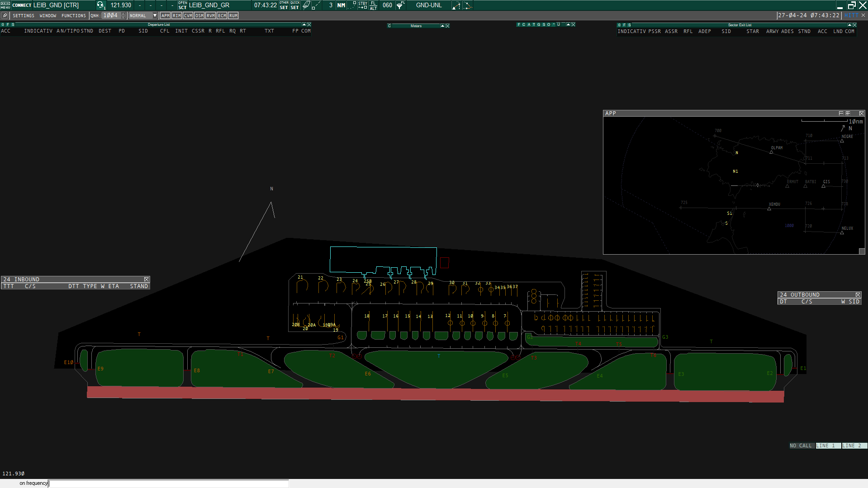This screenshot has height=488, width=868.
Task: Toggle STBY aircraft display
Action: [363, 5]
